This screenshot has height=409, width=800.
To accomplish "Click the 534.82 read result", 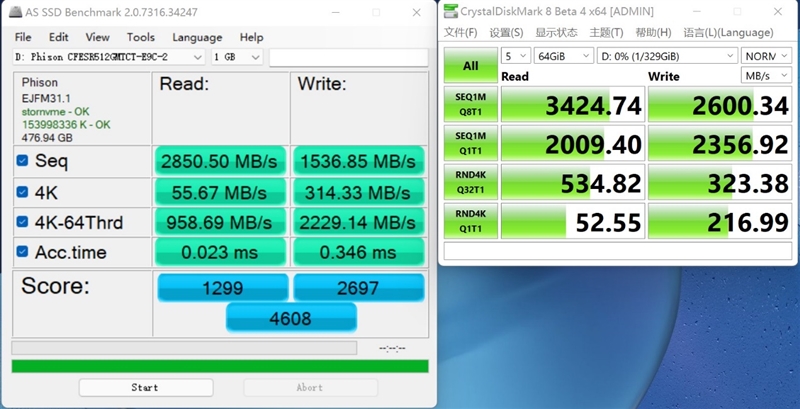I will click(573, 182).
